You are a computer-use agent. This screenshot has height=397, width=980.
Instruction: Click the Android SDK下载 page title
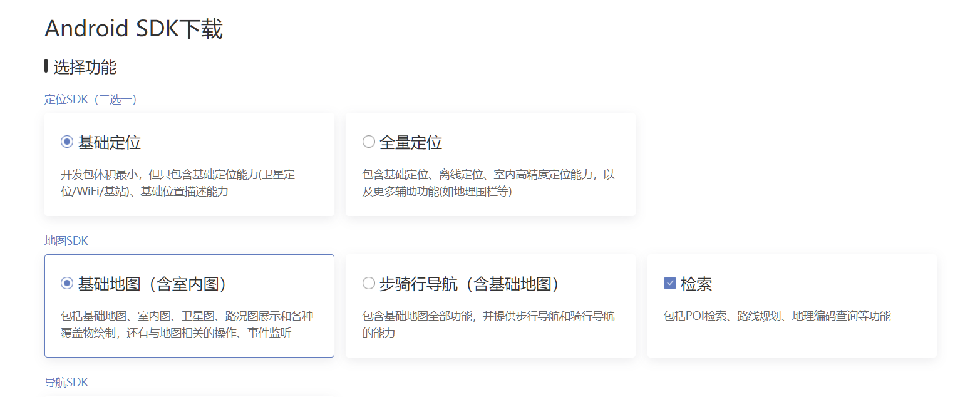pos(133,28)
